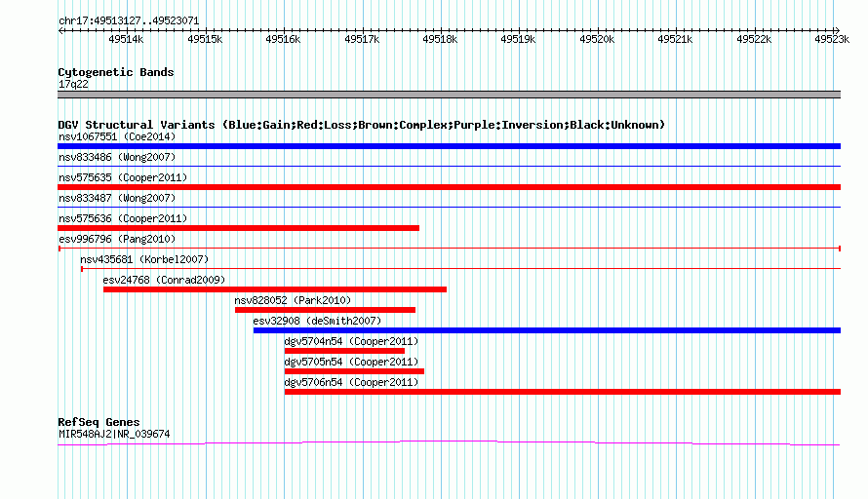Click the 49519k ruler tick label
The image size is (868, 499).
pyautogui.click(x=518, y=39)
